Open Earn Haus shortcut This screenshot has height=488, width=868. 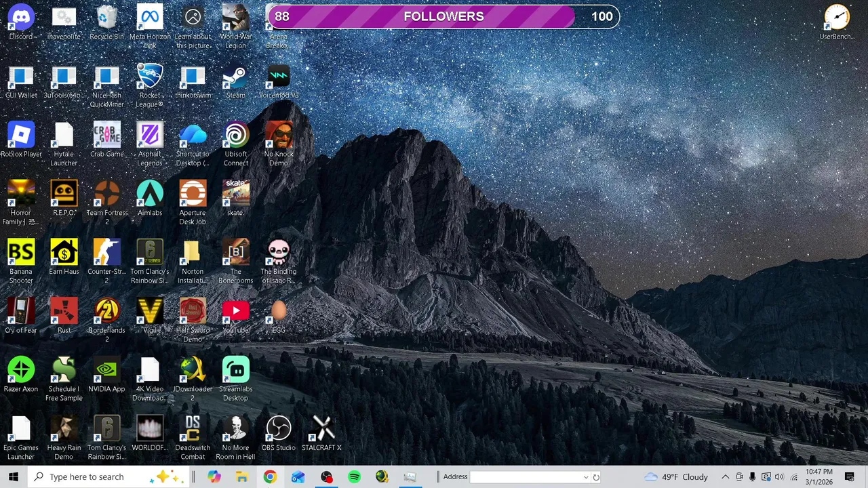pyautogui.click(x=64, y=258)
